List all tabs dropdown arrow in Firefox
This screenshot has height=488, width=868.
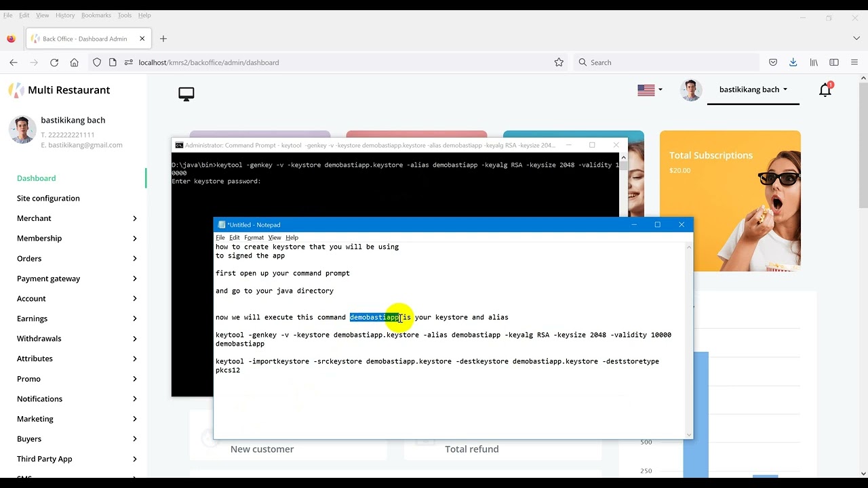coord(856,39)
